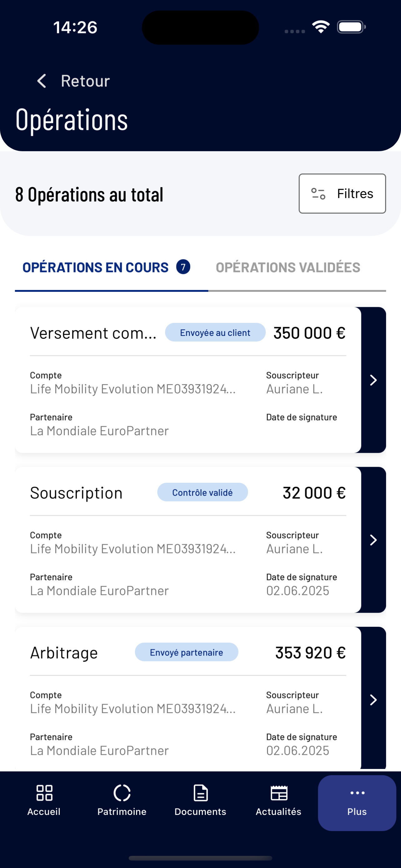Viewport: 401px width, 868px height.
Task: Tap the Envoyée au client status badge
Action: click(x=215, y=332)
